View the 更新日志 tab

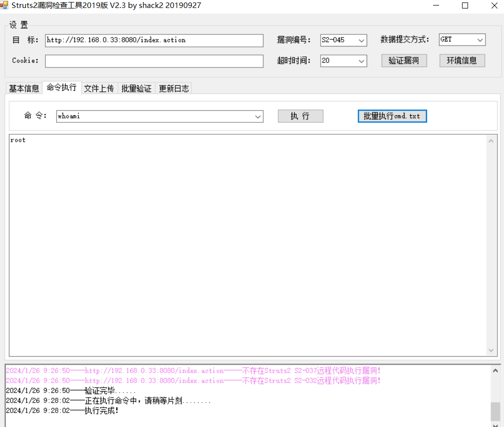coord(173,88)
